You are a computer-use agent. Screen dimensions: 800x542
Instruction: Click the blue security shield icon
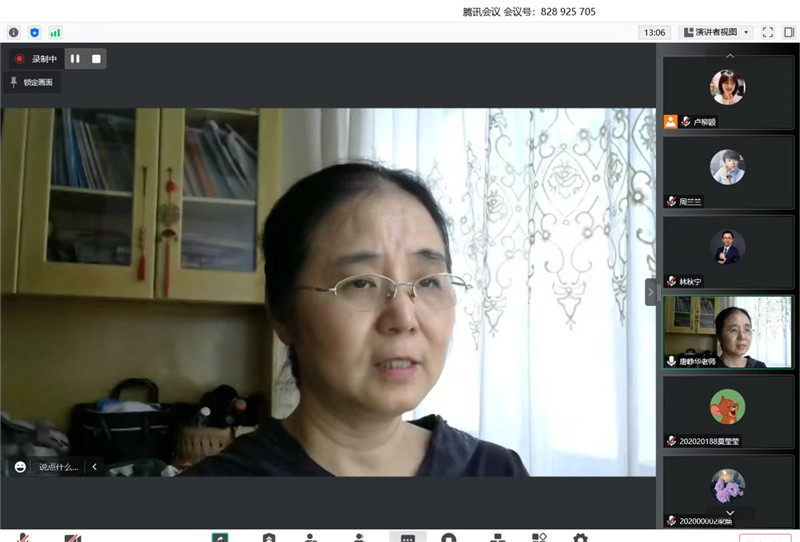click(34, 33)
